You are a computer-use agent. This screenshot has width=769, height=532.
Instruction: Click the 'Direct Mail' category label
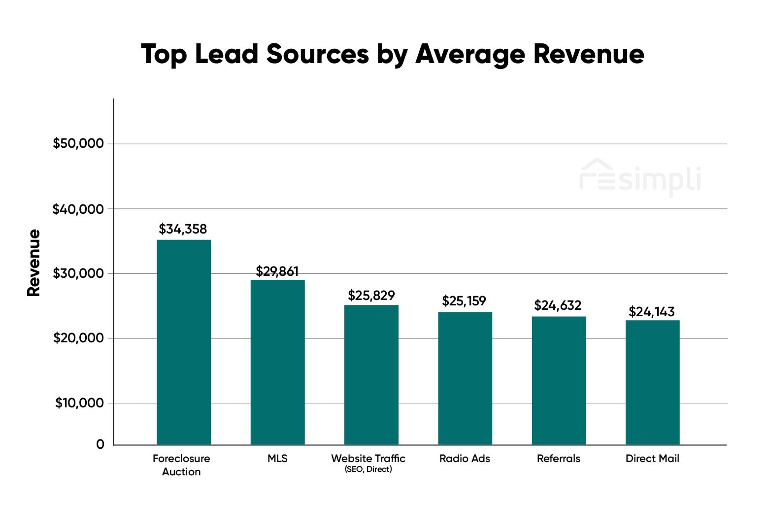point(652,459)
